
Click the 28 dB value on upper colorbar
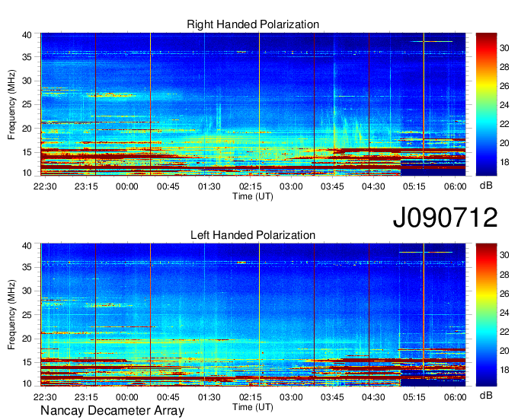click(504, 67)
